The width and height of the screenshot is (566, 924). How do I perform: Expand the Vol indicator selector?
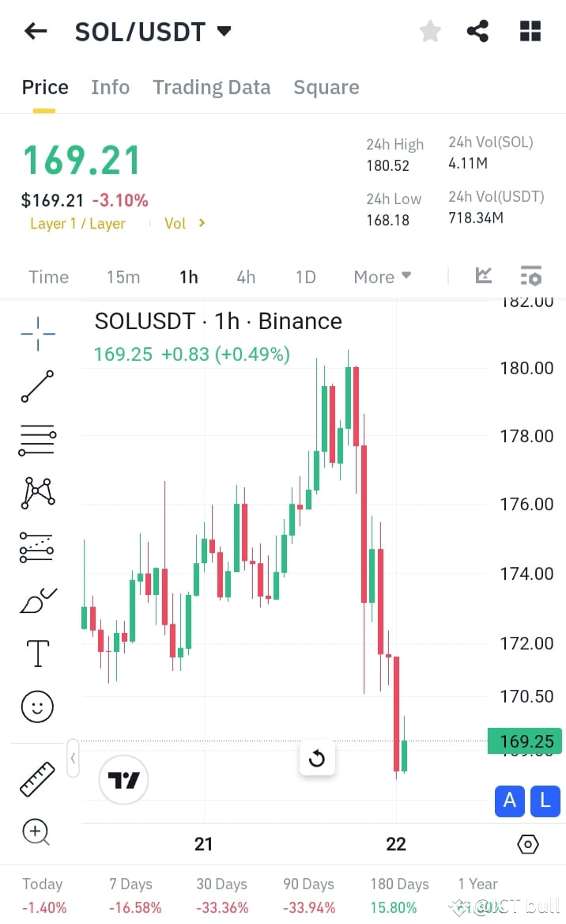pyautogui.click(x=183, y=223)
